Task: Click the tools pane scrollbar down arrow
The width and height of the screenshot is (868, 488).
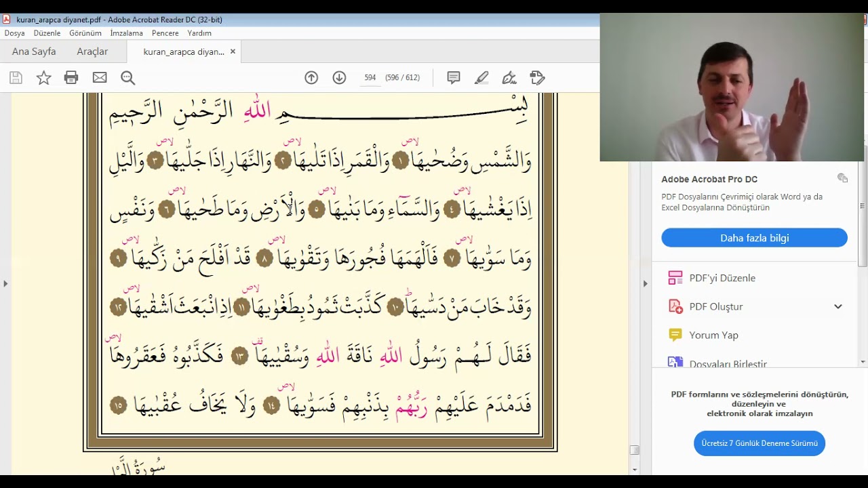Action: (863, 362)
